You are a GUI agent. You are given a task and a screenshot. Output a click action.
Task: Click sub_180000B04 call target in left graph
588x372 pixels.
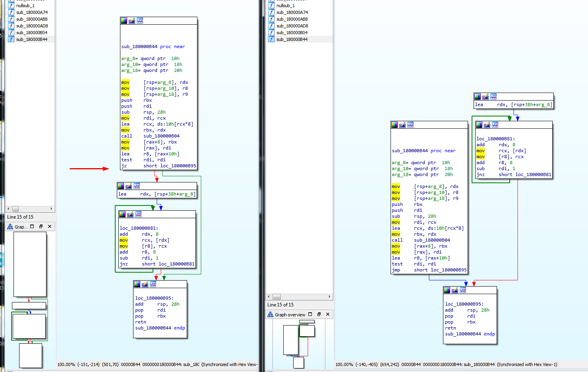point(161,136)
